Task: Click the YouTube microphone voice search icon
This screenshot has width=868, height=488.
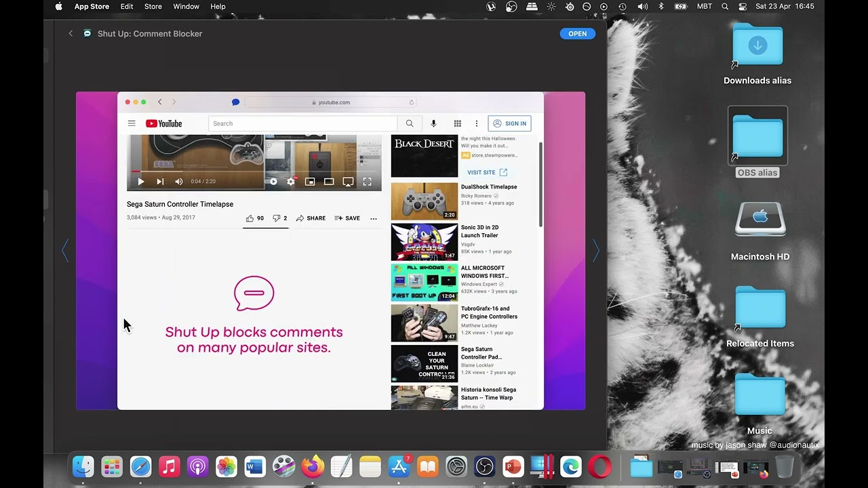Action: point(434,123)
